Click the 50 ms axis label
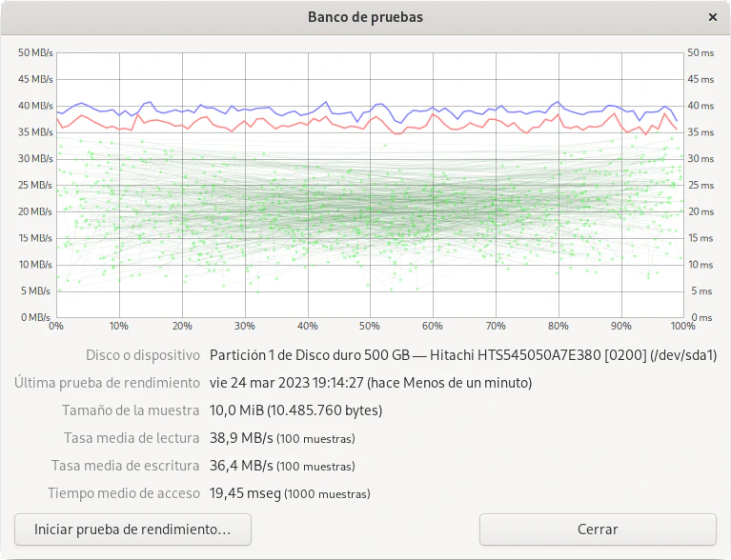 pos(700,52)
